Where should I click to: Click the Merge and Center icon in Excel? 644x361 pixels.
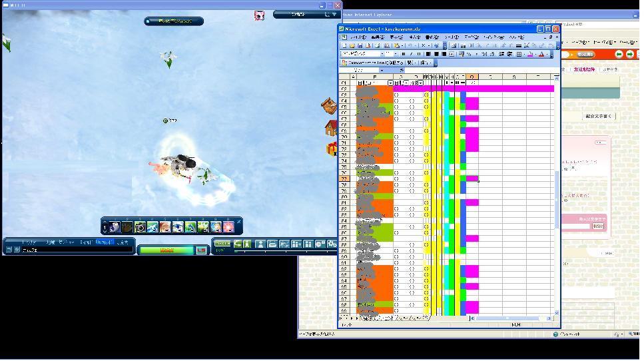[x=452, y=54]
